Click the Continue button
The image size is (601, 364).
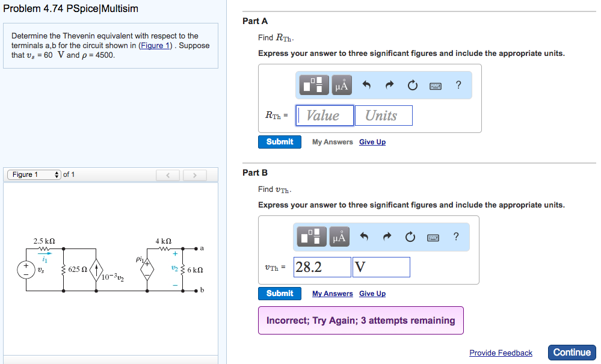coord(572,353)
